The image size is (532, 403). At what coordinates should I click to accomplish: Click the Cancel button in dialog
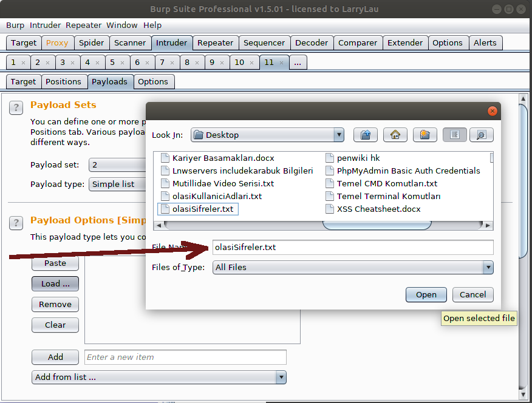473,294
